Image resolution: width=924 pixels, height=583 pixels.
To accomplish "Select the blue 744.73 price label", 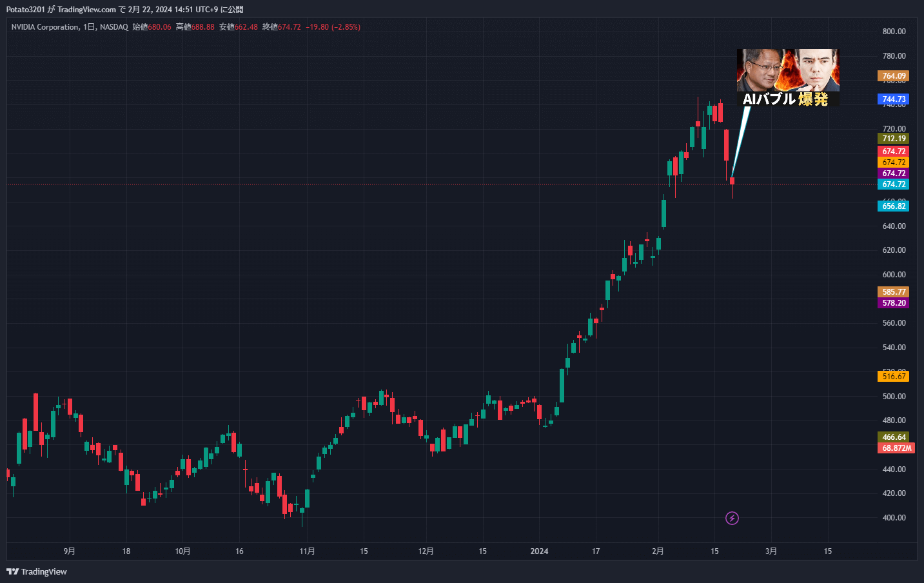I will (x=893, y=99).
